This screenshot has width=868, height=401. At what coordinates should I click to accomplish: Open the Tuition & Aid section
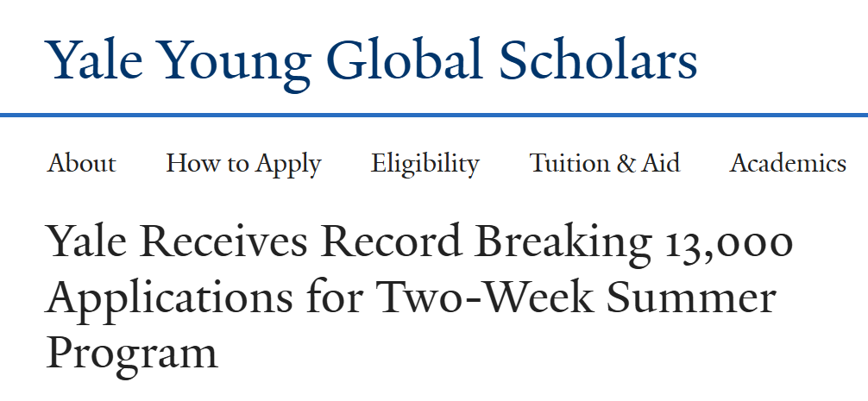[605, 163]
